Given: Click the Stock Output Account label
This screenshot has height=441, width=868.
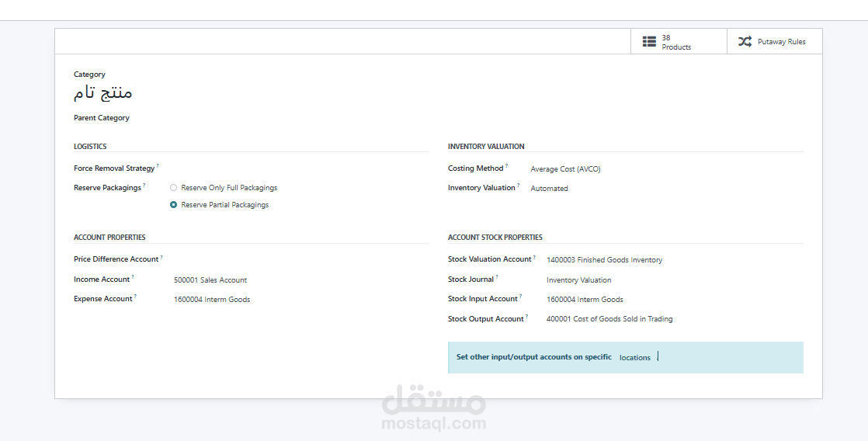Looking at the screenshot, I should (x=486, y=318).
